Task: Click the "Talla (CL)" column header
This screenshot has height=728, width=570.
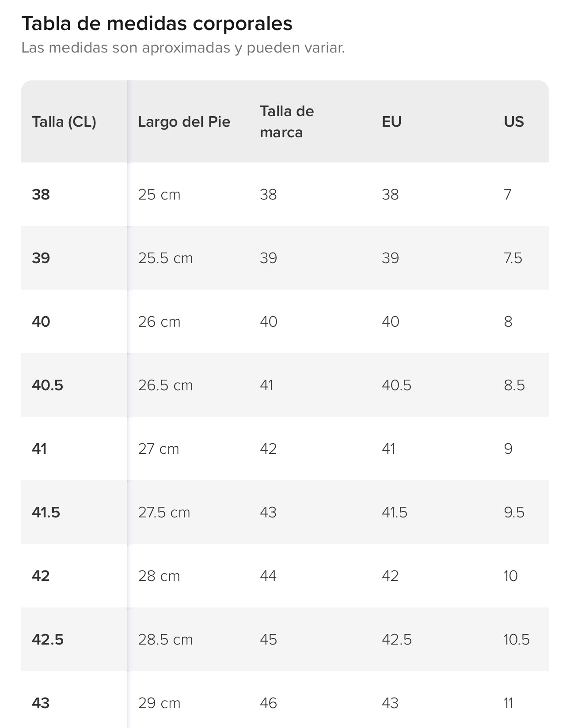Action: (64, 122)
